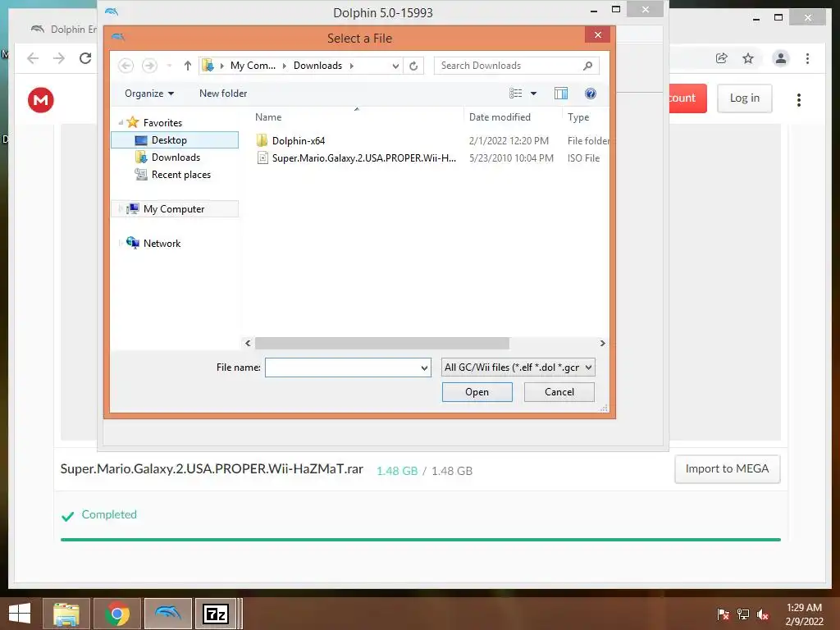The height and width of the screenshot is (630, 840).
Task: Click the File name input field
Action: (x=342, y=367)
